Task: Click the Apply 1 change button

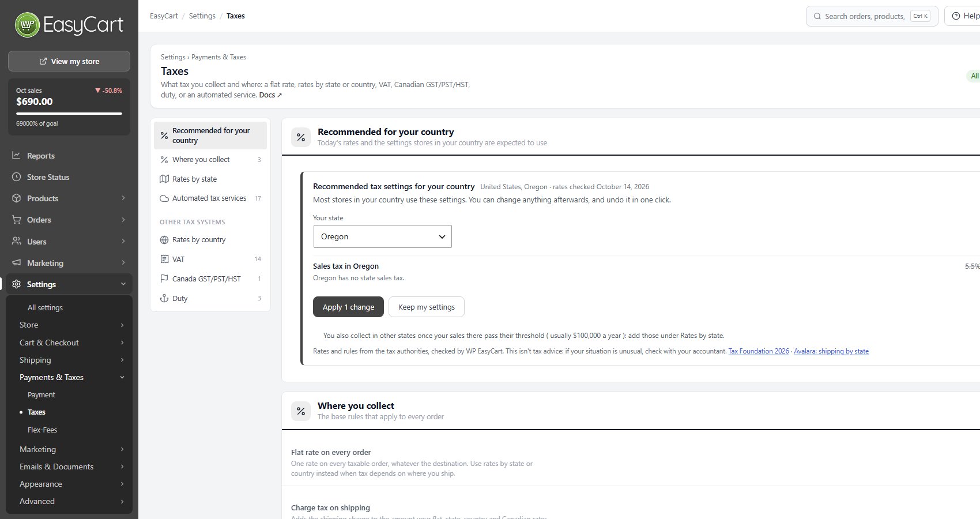Action: click(x=348, y=307)
